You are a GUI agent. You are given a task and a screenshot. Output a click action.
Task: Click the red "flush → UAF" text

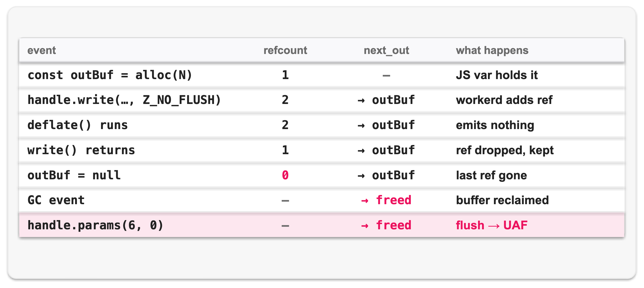(x=491, y=225)
